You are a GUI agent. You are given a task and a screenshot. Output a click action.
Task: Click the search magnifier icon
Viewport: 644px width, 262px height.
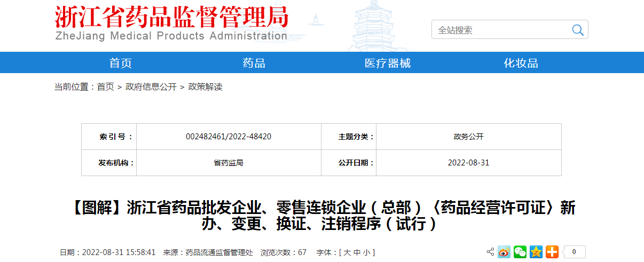coord(578,30)
